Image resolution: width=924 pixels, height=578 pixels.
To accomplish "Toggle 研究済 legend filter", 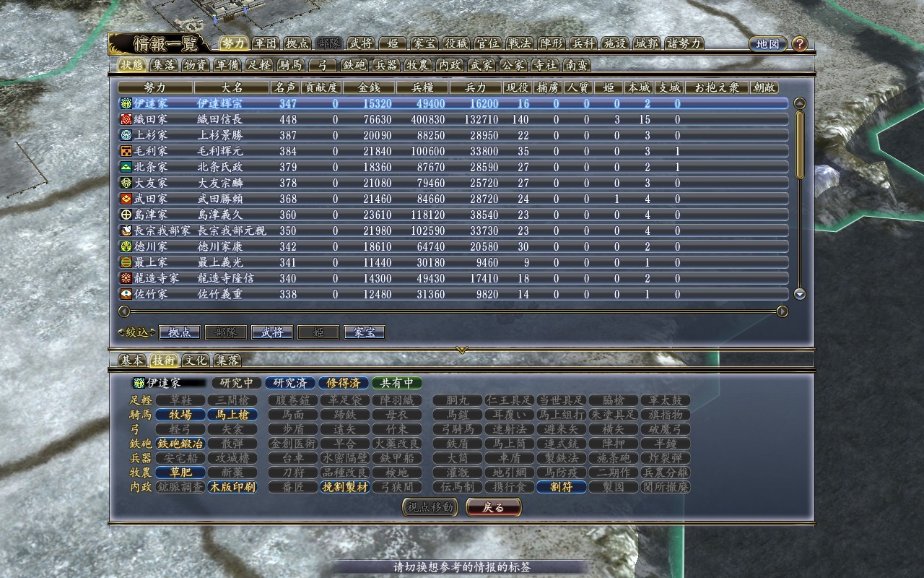I will click(x=289, y=383).
